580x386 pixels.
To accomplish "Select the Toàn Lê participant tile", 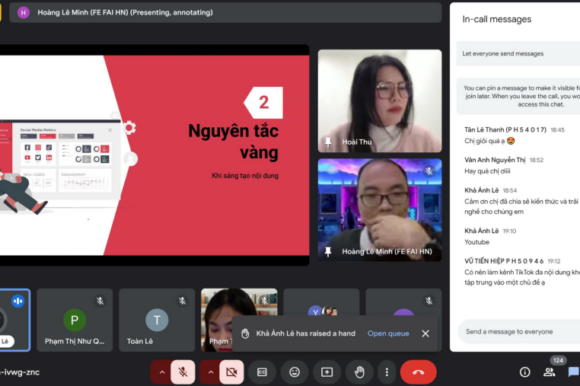I will tap(157, 320).
